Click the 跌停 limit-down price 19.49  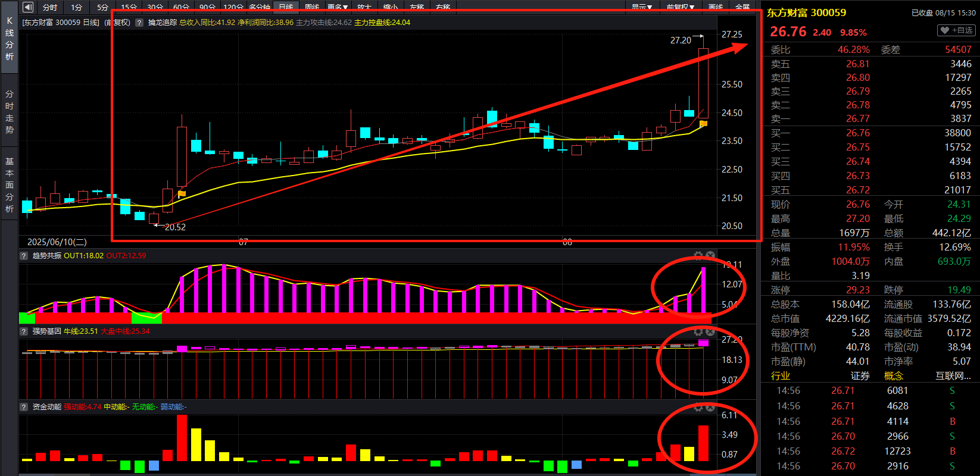tap(959, 290)
